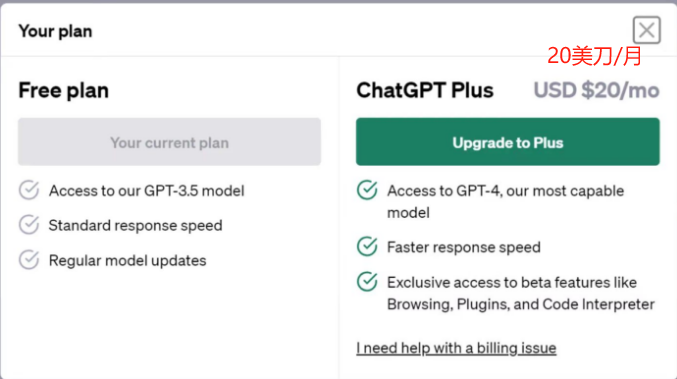Close the Your plan dialog
This screenshot has width=677, height=379.
point(646,30)
